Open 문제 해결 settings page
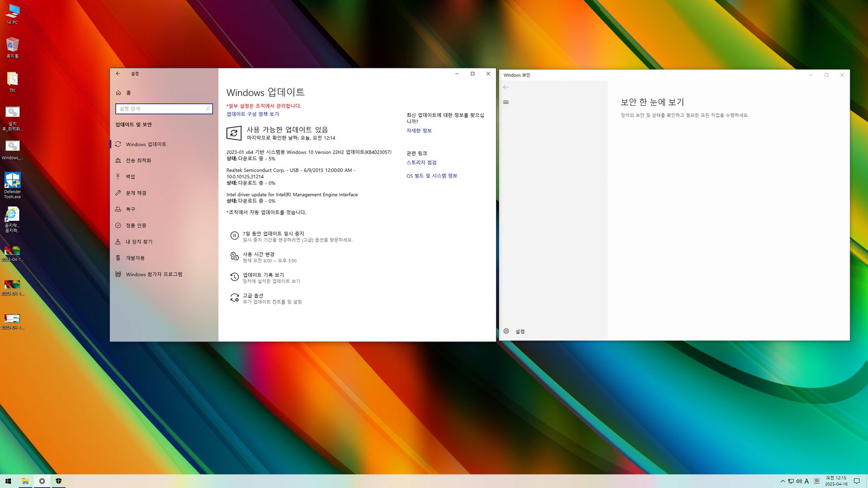This screenshot has width=868, height=488. [164, 193]
